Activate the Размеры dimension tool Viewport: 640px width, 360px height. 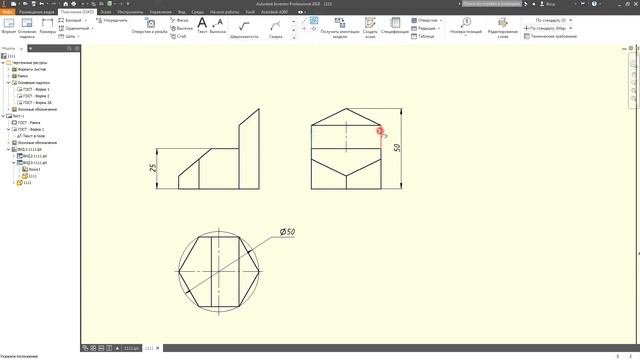pyautogui.click(x=48, y=27)
